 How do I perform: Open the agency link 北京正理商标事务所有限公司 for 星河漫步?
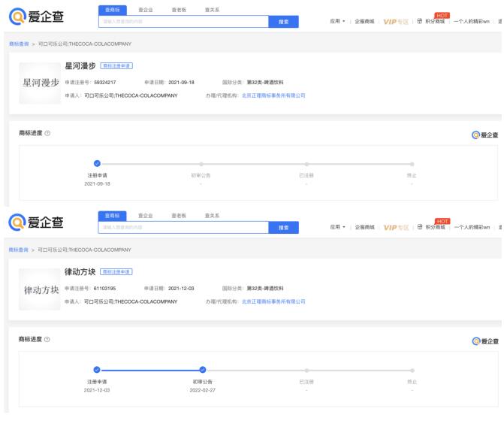point(273,95)
